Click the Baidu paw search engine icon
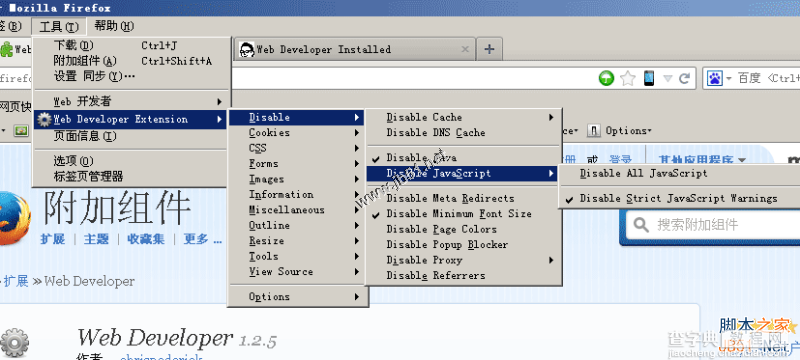The height and width of the screenshot is (360, 800). pos(715,78)
